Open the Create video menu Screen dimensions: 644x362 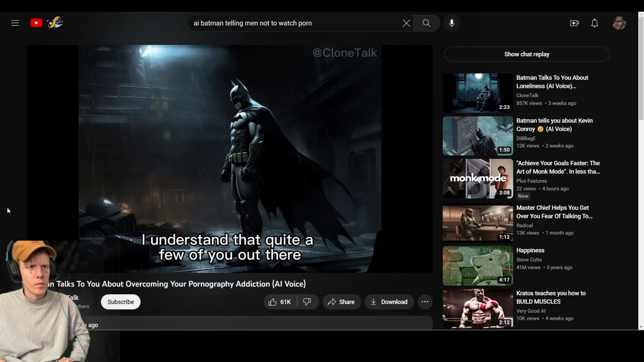[x=575, y=23]
